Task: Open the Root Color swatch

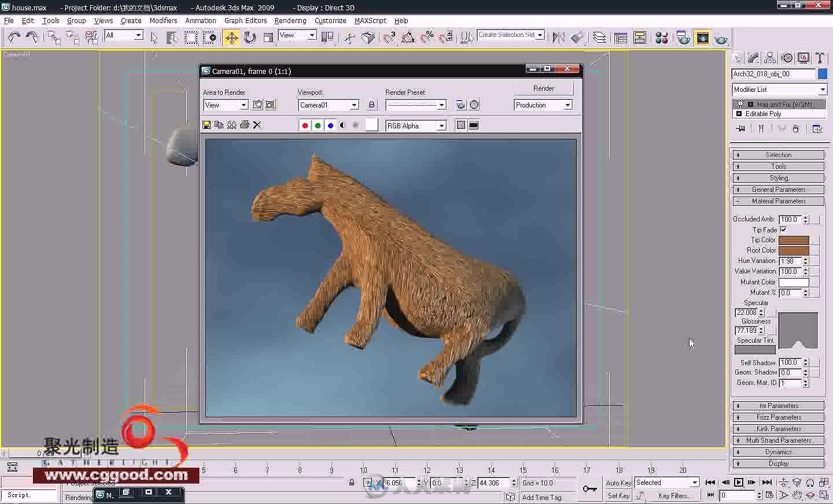Action: coord(794,250)
